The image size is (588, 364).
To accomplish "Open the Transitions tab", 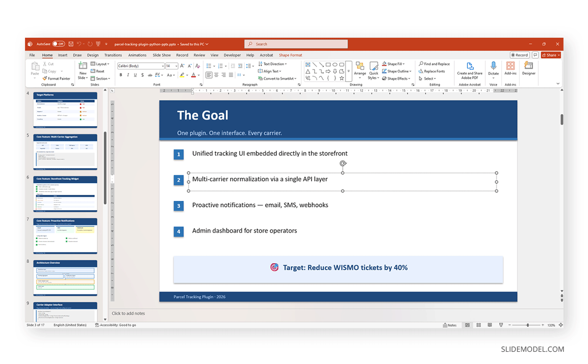I will coord(113,55).
